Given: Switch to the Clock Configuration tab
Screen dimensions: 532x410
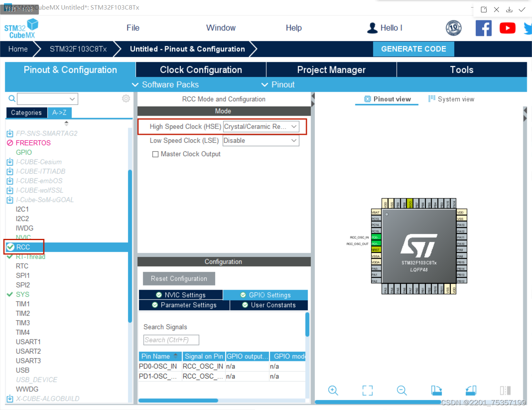Looking at the screenshot, I should tap(201, 70).
